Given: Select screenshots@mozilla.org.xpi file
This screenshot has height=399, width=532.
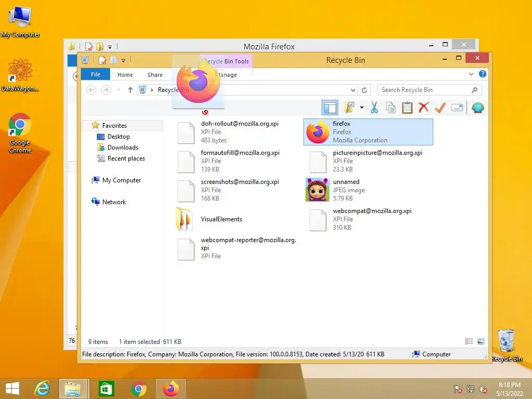Looking at the screenshot, I should pyautogui.click(x=237, y=190).
